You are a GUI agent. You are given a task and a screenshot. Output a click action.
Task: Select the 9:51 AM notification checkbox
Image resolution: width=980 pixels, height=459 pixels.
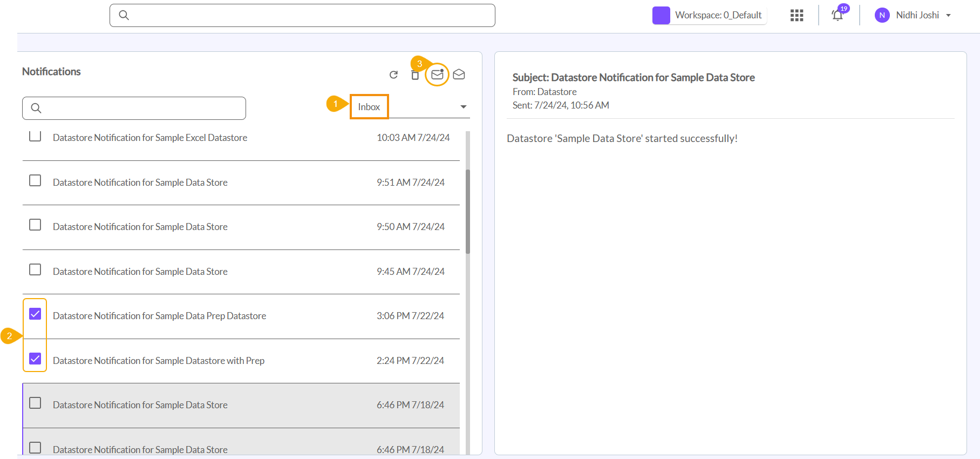(35, 180)
